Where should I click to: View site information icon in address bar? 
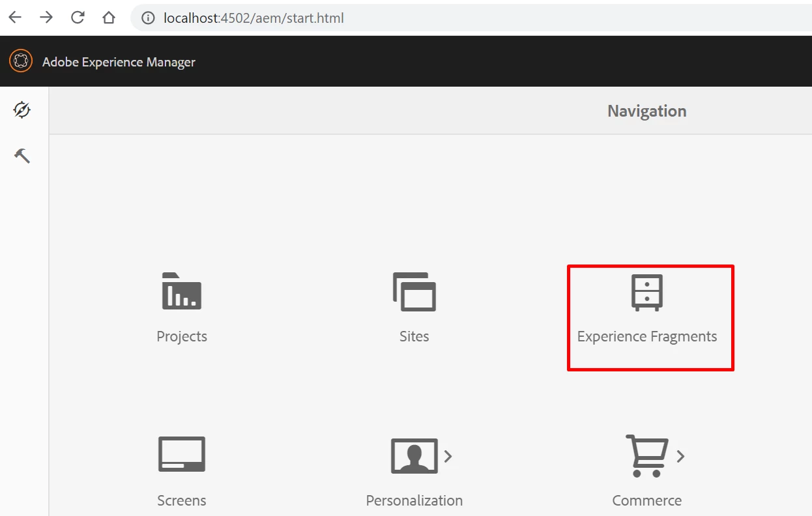(149, 18)
